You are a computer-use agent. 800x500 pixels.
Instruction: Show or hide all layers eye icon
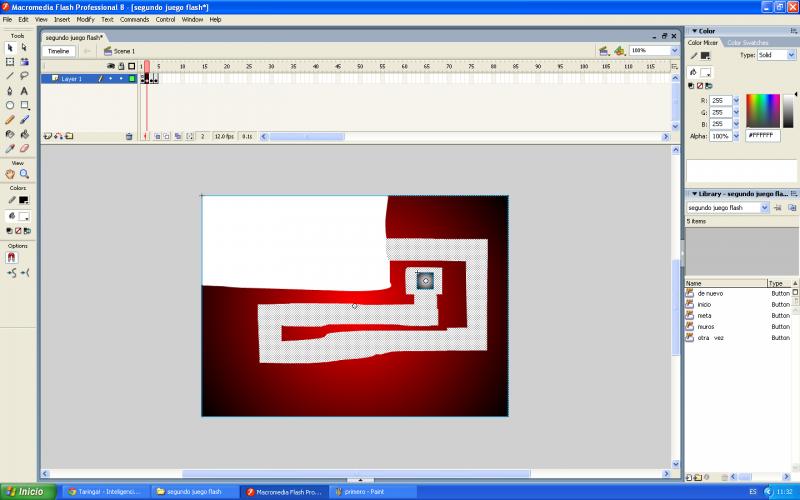click(x=111, y=66)
